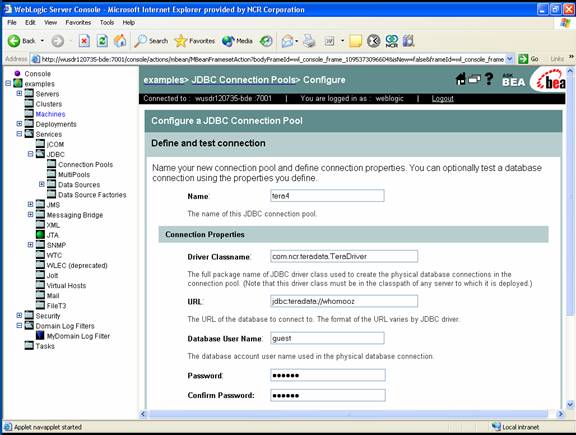
Task: Click the console new window icon
Action: pyautogui.click(x=474, y=79)
